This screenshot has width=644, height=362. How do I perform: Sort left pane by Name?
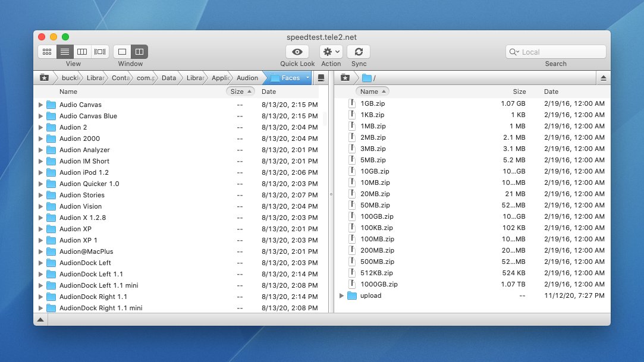(68, 92)
